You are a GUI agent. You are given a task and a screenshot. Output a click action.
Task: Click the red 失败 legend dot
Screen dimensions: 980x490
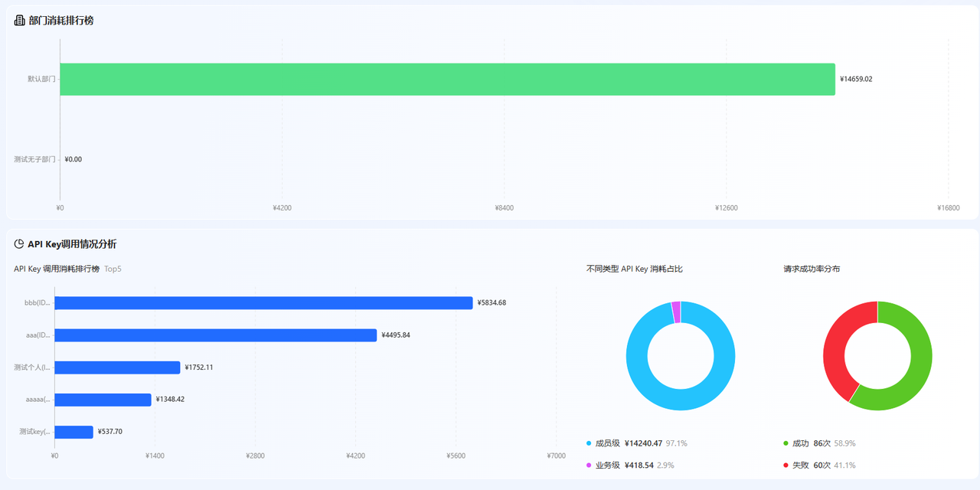(x=786, y=465)
